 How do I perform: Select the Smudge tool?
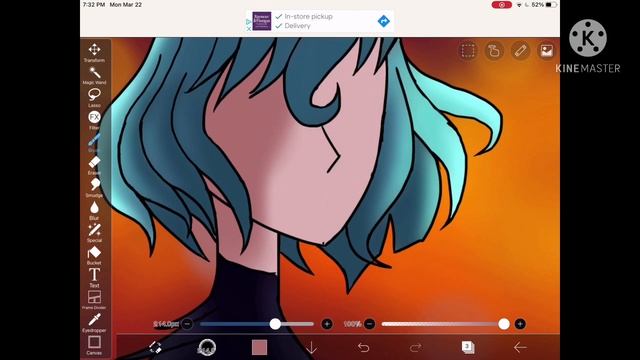point(94,188)
